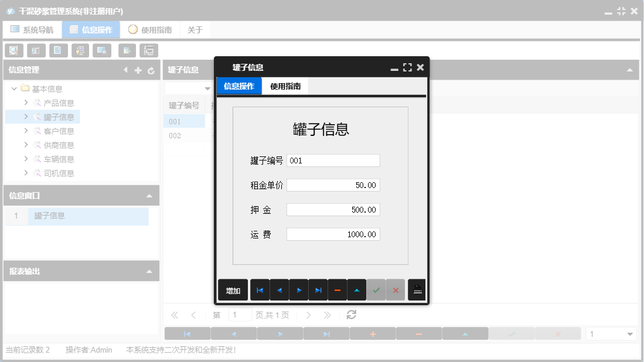Click inside the 罐子编号 input field
644x362 pixels.
pos(333,160)
